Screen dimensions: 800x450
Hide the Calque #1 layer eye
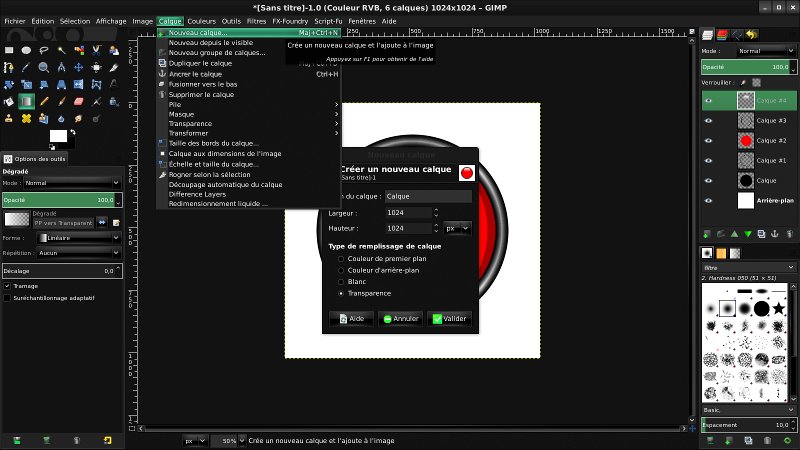[x=708, y=160]
